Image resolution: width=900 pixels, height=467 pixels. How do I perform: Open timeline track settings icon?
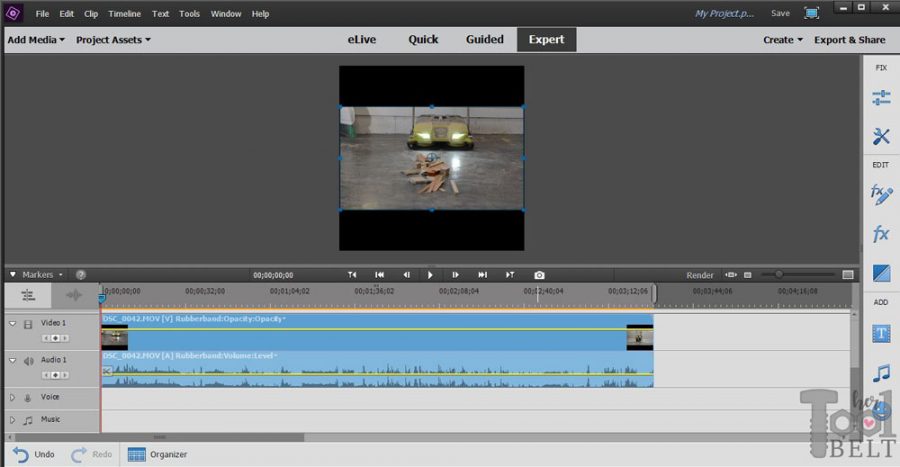tap(28, 295)
